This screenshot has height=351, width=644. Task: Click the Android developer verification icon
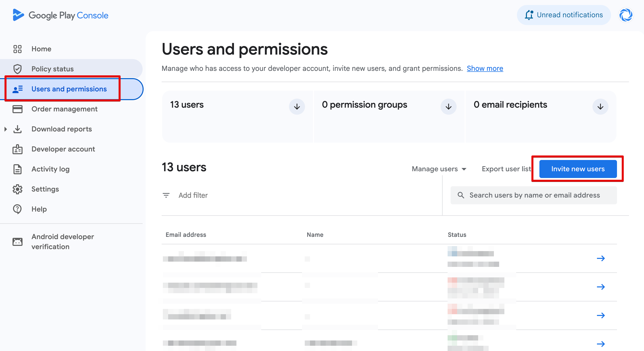click(18, 242)
